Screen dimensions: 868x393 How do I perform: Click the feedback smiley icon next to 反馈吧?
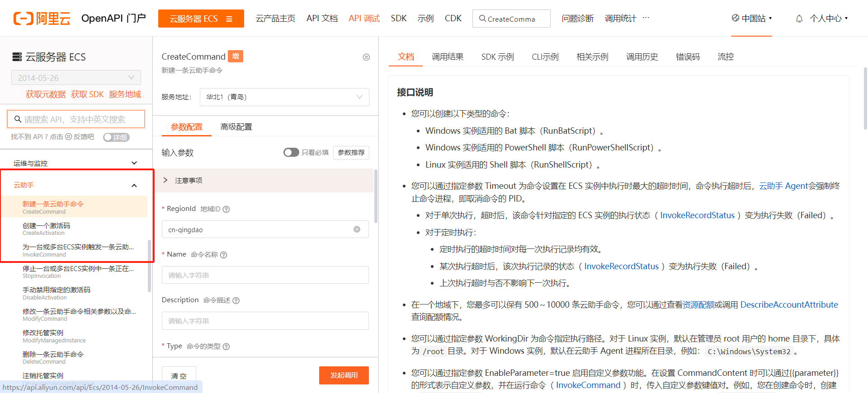(x=69, y=137)
